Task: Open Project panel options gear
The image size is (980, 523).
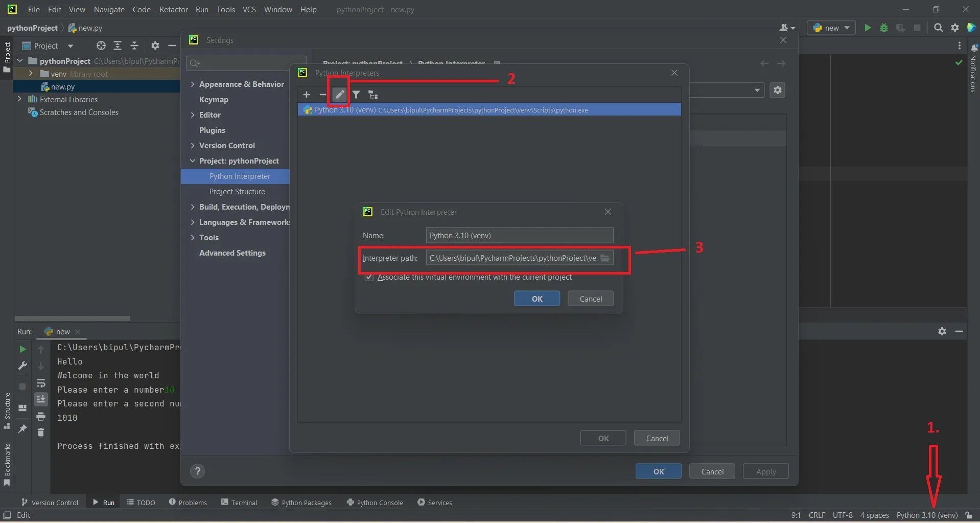Action: [155, 46]
